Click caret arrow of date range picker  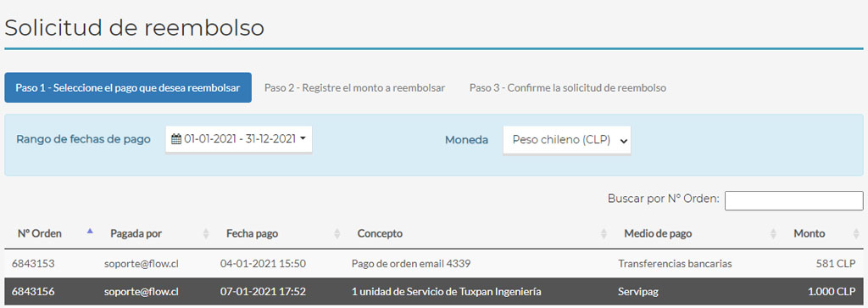[303, 139]
